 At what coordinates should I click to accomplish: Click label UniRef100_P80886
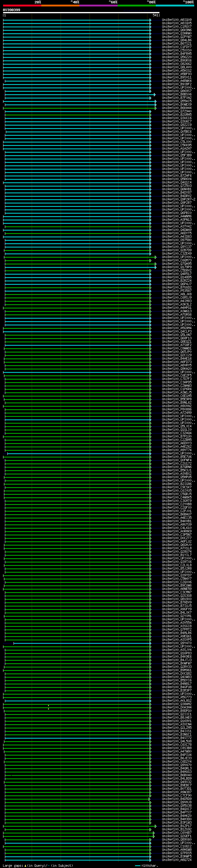[177, 410]
